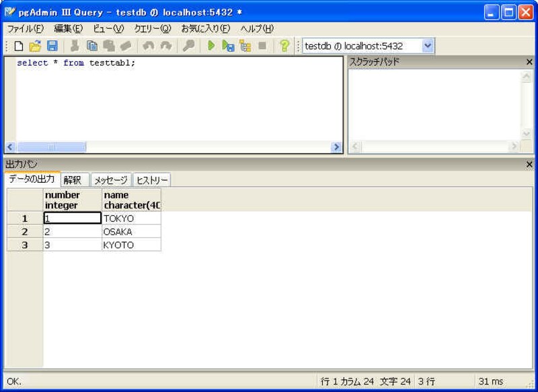Screen dimensions: 538x392
Task: Open help via the question mark icon
Action: [x=284, y=46]
